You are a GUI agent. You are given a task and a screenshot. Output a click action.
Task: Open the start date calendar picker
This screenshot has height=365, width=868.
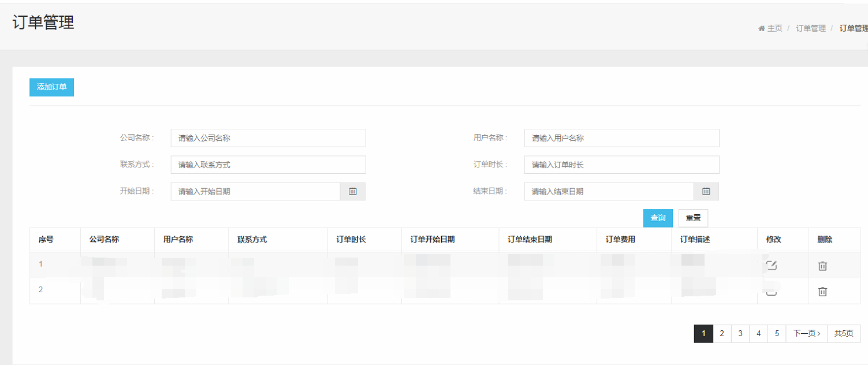pos(352,191)
